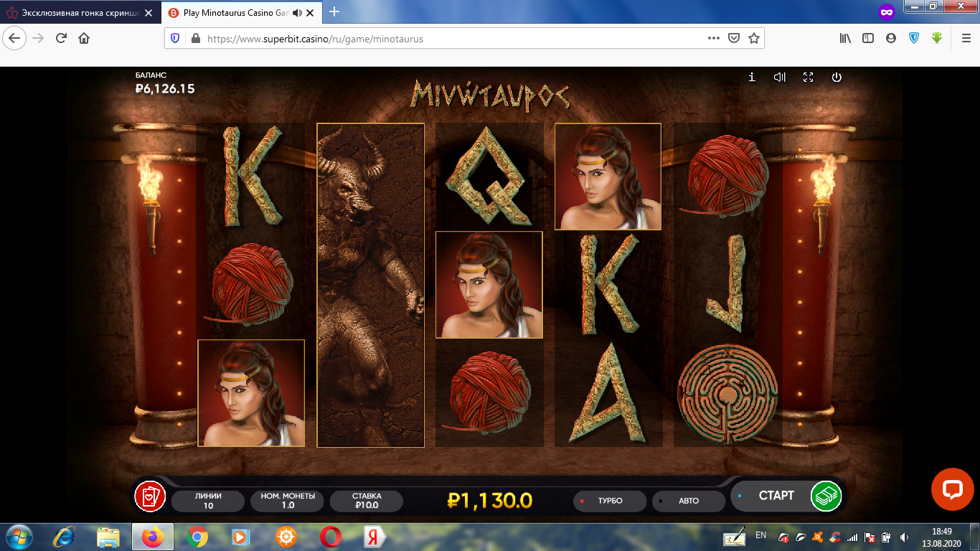This screenshot has height=551, width=980.
Task: Open the Firefox hamburger menu
Action: point(966,39)
